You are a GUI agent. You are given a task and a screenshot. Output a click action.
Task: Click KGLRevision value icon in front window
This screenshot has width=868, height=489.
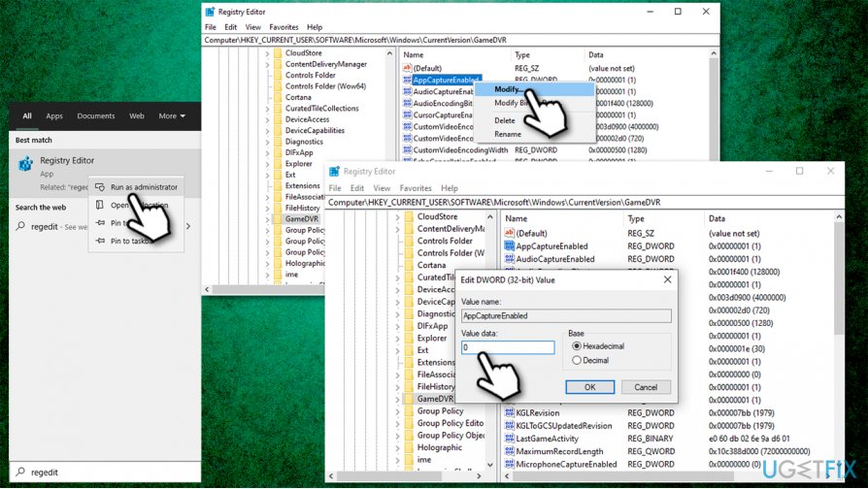(x=510, y=412)
